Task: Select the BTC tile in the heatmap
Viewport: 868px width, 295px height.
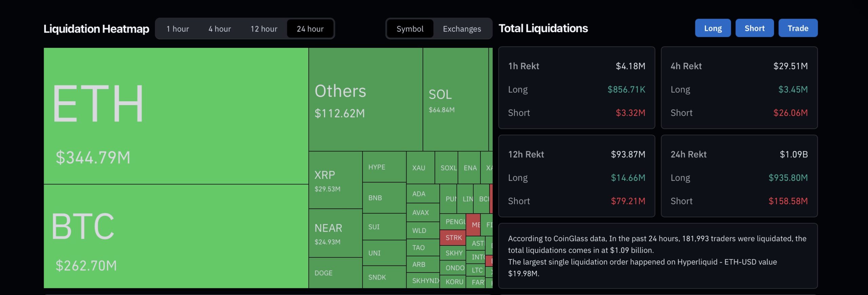Action: tap(176, 236)
